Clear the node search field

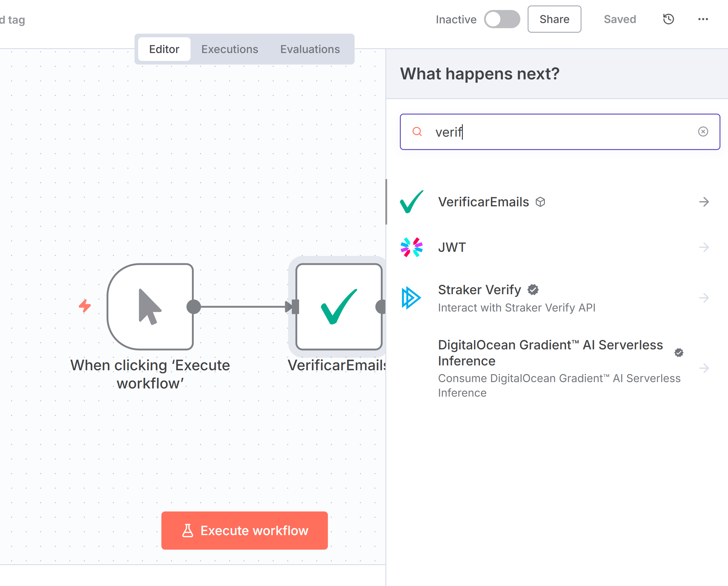(x=703, y=132)
